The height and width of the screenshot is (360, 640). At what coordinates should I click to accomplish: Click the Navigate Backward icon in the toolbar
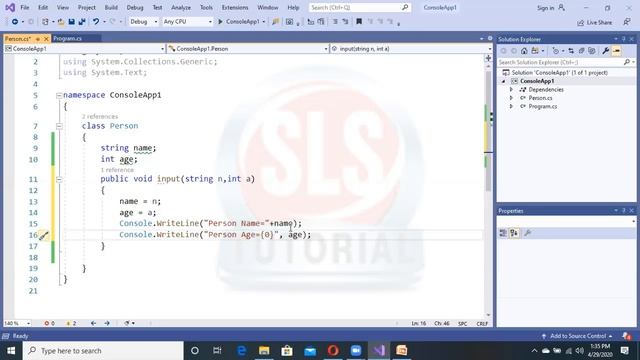point(15,22)
